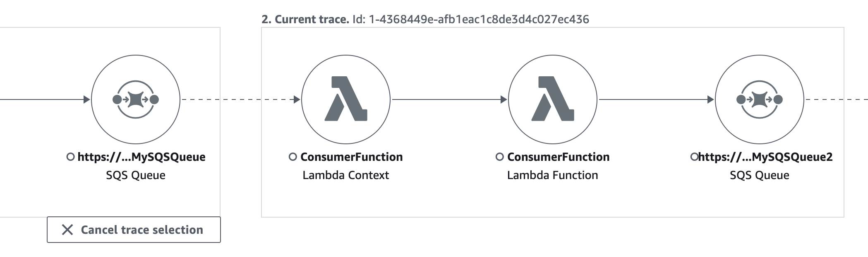Viewport: 868px width, 257px height.
Task: Select the MySQSQueue SQS Queue icon
Action: pyautogui.click(x=137, y=99)
